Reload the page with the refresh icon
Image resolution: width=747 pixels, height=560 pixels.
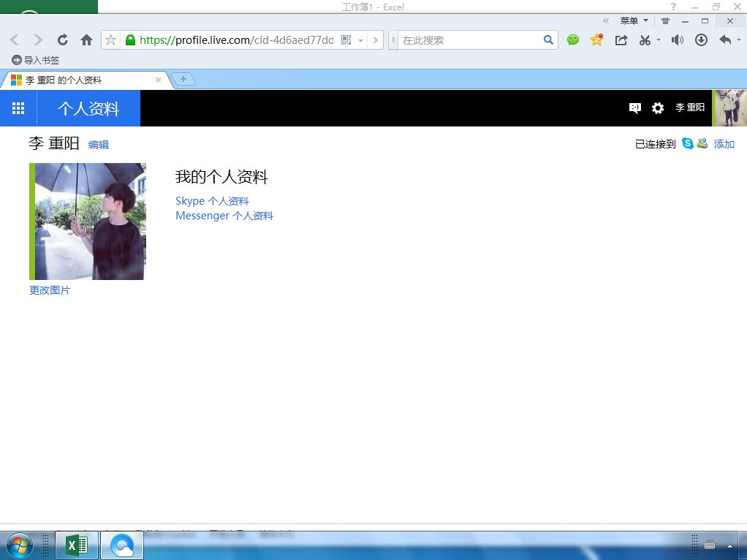point(62,40)
